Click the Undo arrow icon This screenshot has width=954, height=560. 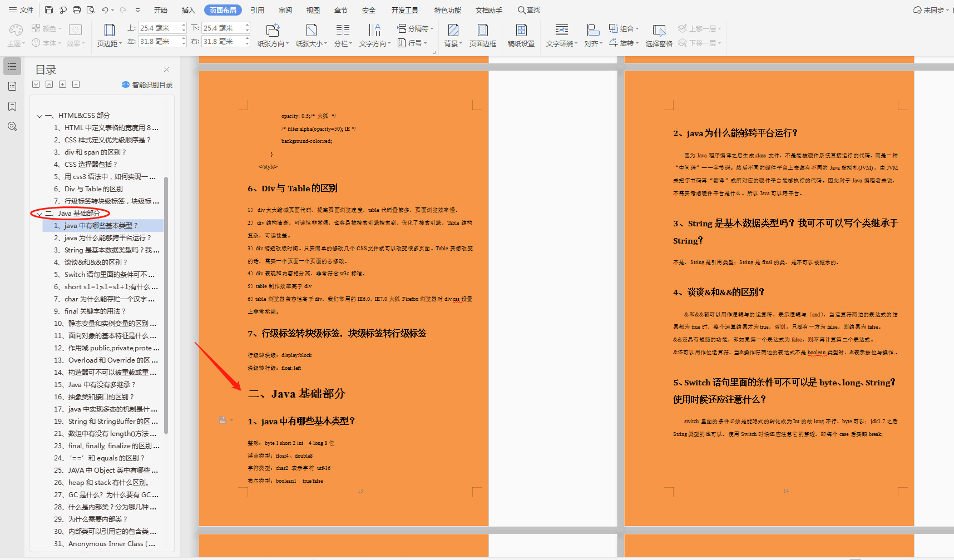(x=105, y=10)
